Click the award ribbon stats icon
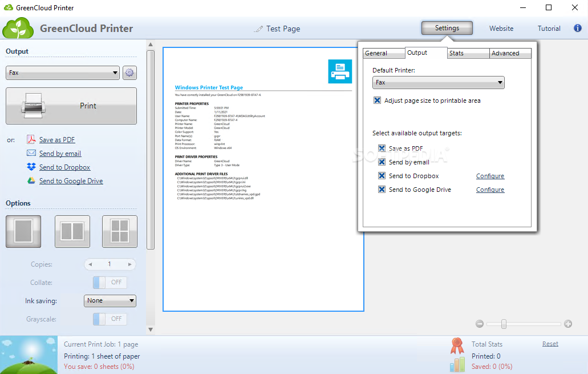Screen dimensions: 588x374 [457, 346]
